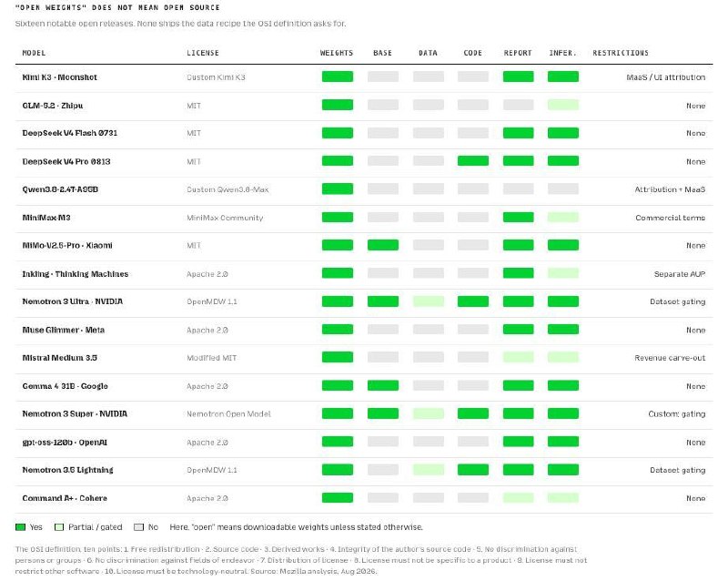Image resolution: width=728 pixels, height=581 pixels.
Task: Select Inkling · Thinking Machines model name
Action: point(76,274)
